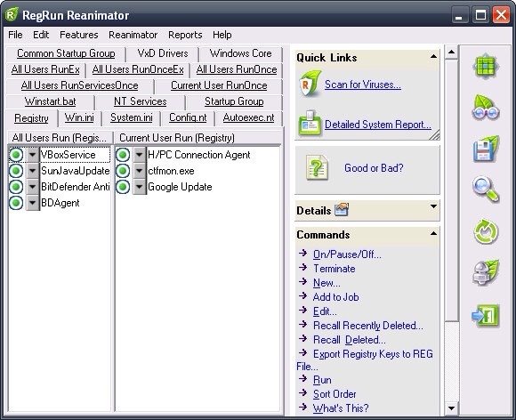
Task: Click the printer with leaf icon
Action: (486, 272)
